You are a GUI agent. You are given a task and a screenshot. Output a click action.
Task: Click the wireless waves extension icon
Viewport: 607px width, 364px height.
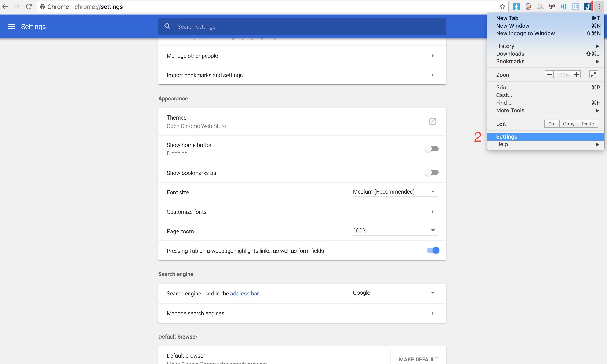564,7
